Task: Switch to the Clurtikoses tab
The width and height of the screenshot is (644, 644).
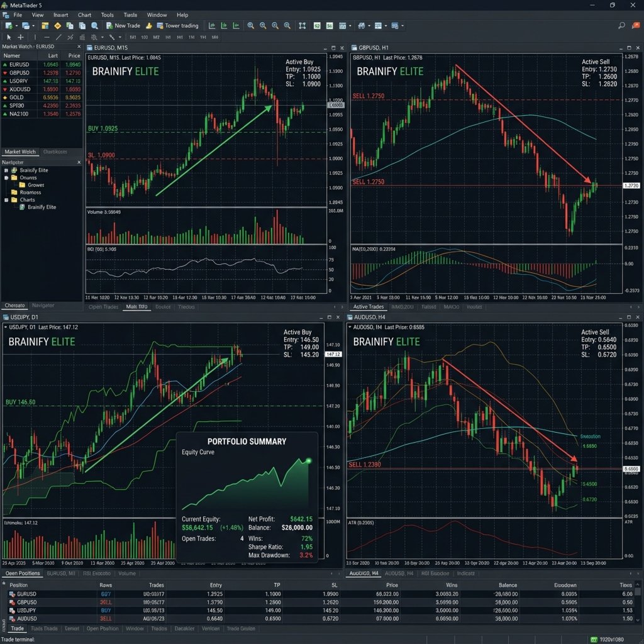Action: pyautogui.click(x=55, y=152)
